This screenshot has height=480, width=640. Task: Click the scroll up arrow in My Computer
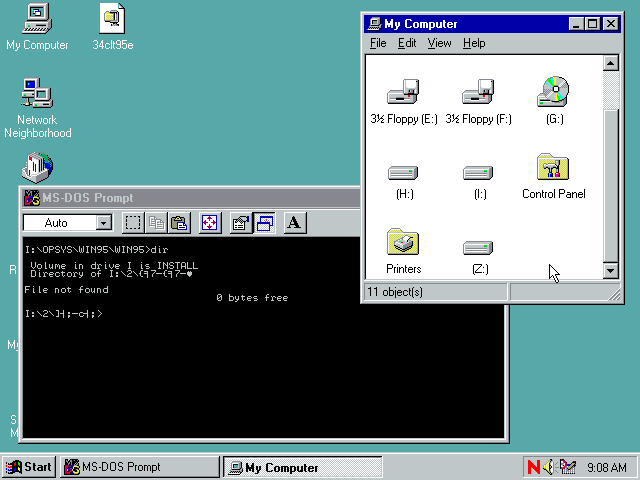[x=611, y=63]
